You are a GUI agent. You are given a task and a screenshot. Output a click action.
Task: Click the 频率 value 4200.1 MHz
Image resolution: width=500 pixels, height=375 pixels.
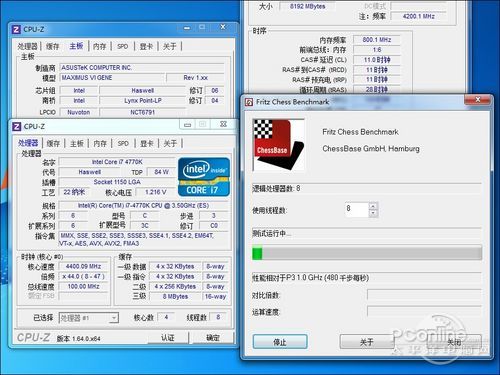[x=418, y=16]
